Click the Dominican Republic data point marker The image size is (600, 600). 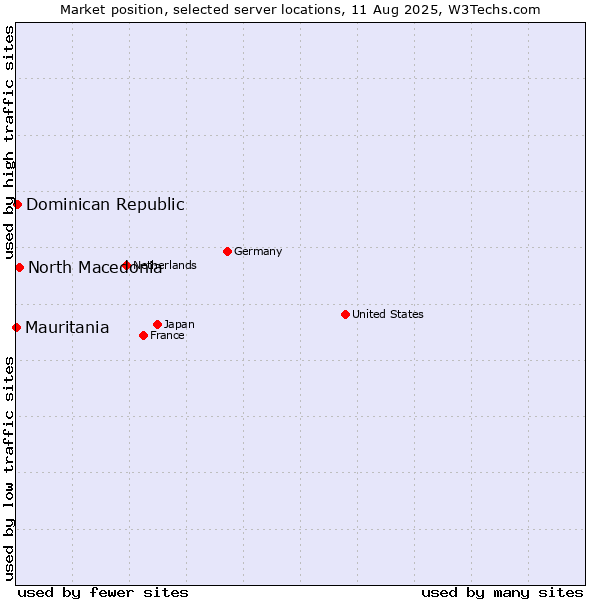click(x=18, y=205)
